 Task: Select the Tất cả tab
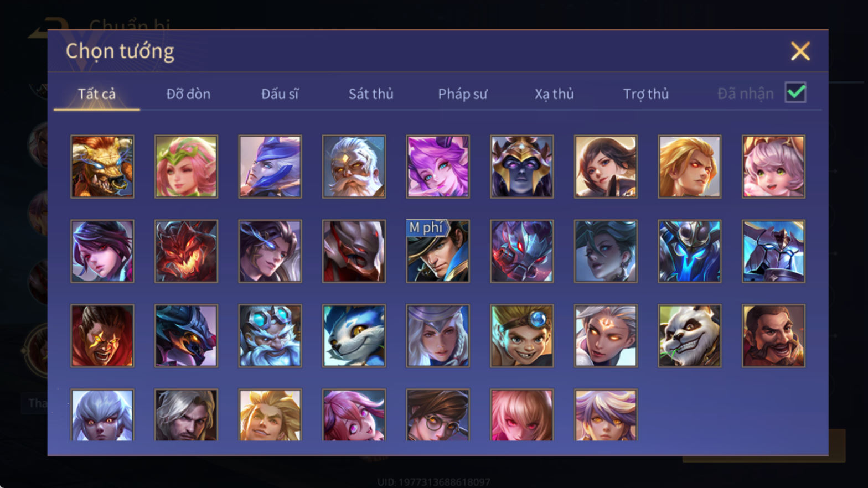pyautogui.click(x=97, y=94)
